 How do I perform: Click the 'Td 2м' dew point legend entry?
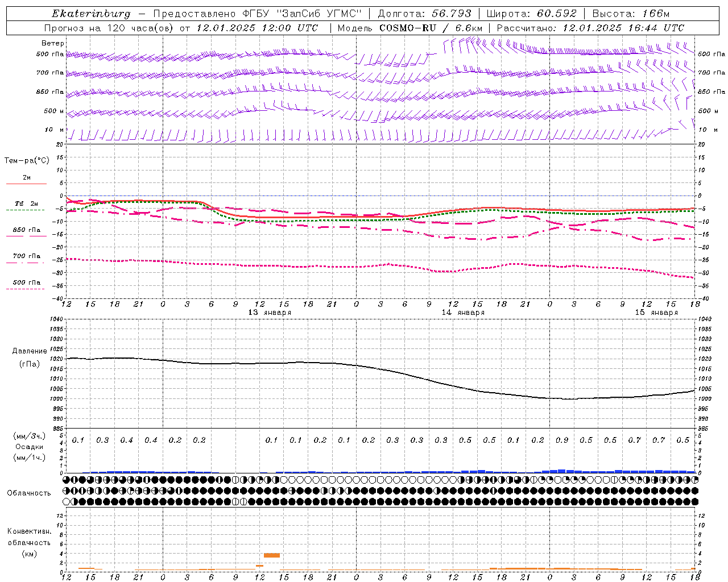coord(27,203)
